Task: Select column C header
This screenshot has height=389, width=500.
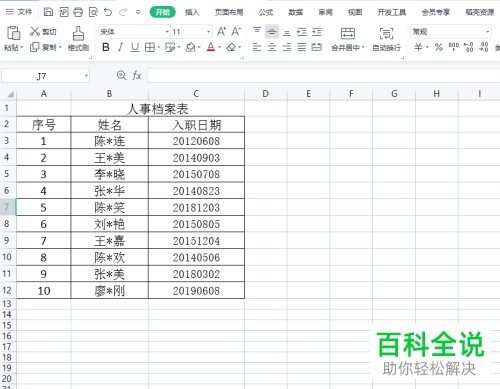Action: pyautogui.click(x=196, y=94)
